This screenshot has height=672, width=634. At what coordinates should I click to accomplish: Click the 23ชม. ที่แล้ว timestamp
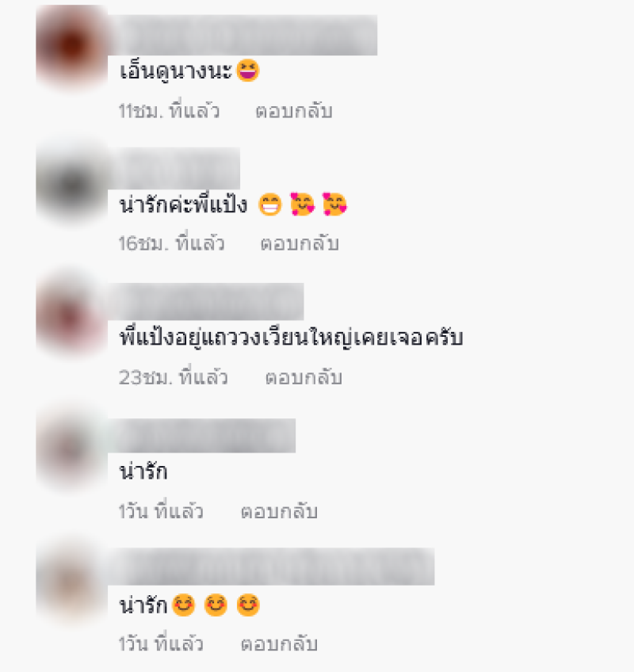[174, 377]
